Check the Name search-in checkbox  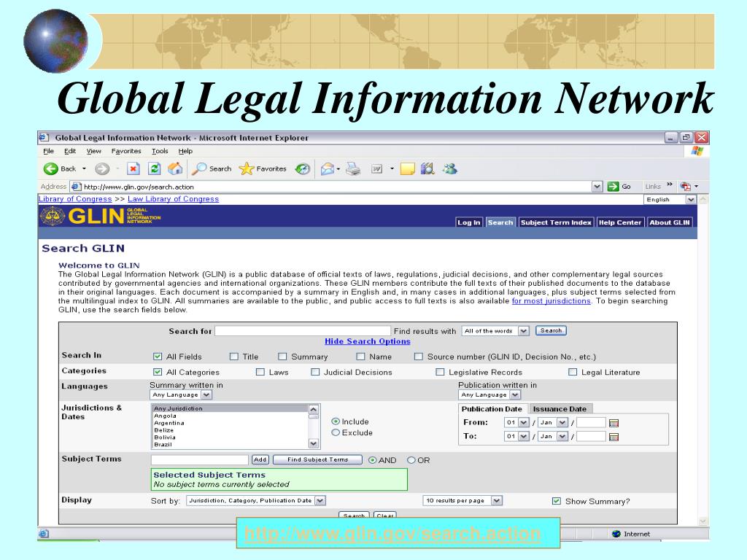tap(360, 356)
